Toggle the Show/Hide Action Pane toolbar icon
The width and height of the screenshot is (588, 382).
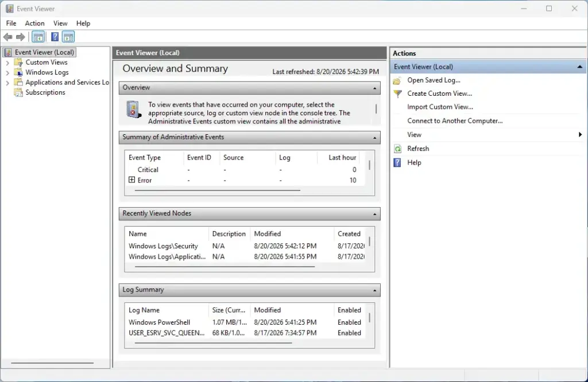click(x=68, y=37)
